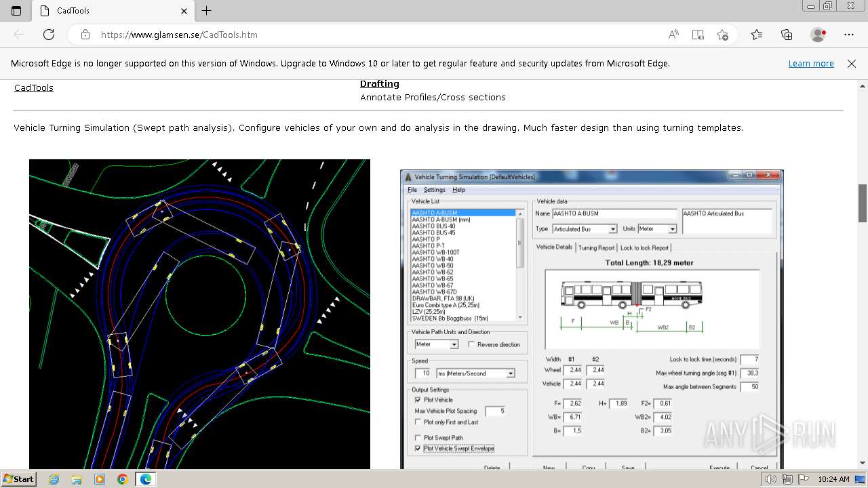The image size is (868, 488).
Task: Follow the Learn more link
Action: point(811,64)
